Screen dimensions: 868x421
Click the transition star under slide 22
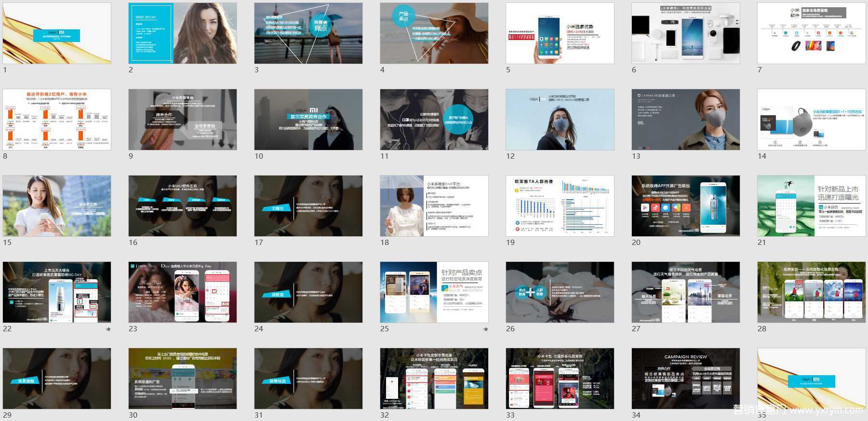(108, 329)
